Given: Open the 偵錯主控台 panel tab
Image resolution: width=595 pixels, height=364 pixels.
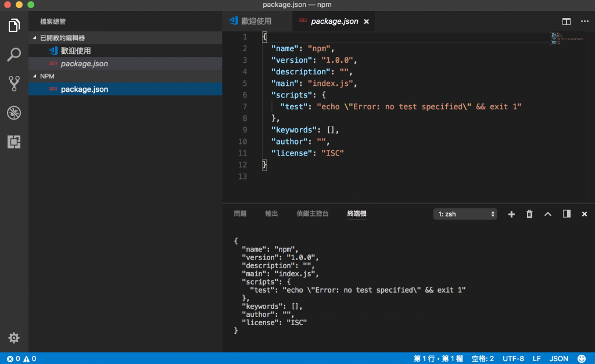Looking at the screenshot, I should pos(312,214).
